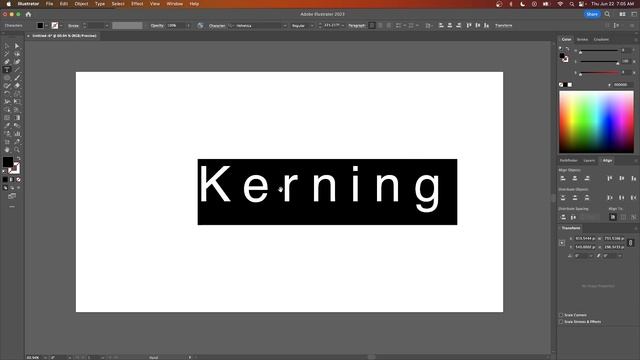
Task: Click the top color slider track
Action: [x=599, y=51]
